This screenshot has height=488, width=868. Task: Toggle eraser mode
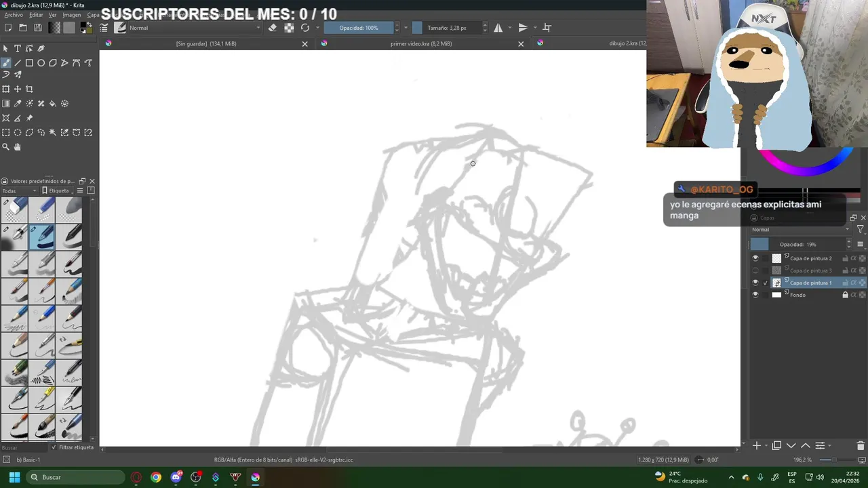pos(273,28)
